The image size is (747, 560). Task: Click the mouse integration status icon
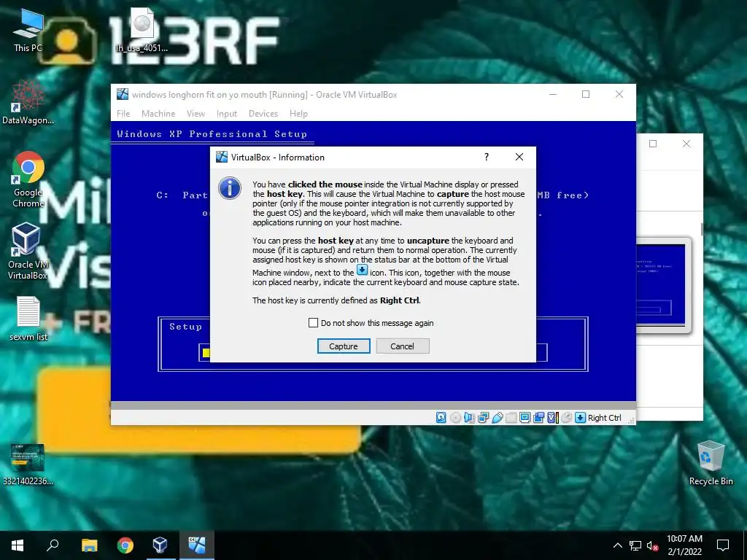click(x=566, y=418)
